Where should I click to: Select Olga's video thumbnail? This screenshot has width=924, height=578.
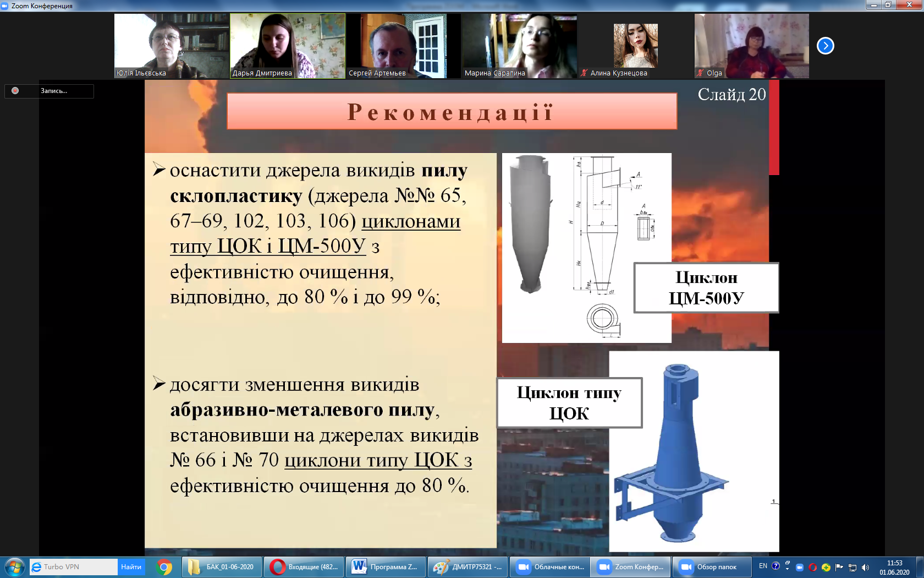point(751,46)
